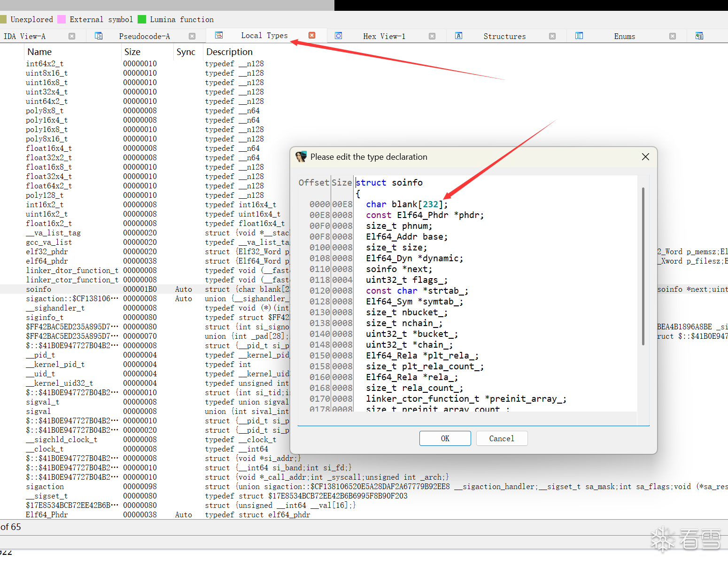Viewport: 728px width, 561px height.
Task: Click the Pseudocode-A tab icon
Action: (x=99, y=36)
